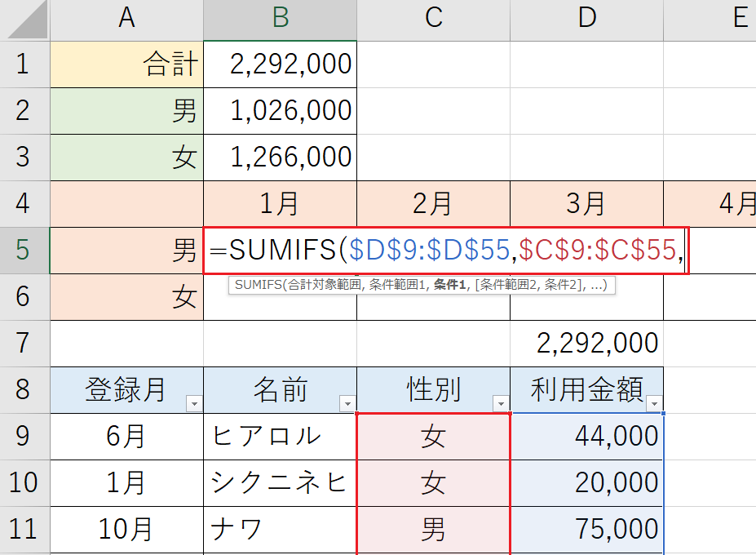This screenshot has height=555, width=756.
Task: Select the 1月 cell in row 10
Action: [x=126, y=482]
